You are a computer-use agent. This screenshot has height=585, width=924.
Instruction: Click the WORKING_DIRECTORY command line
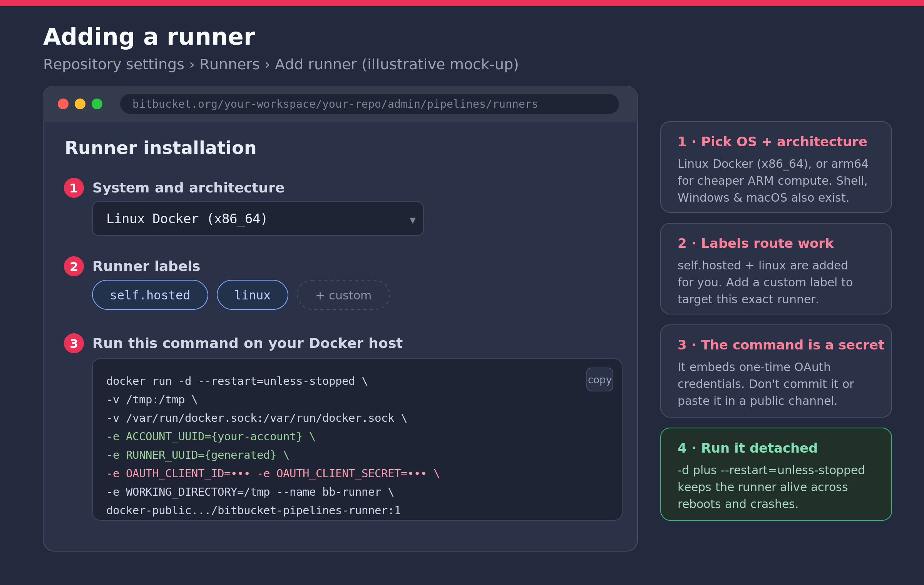click(250, 492)
